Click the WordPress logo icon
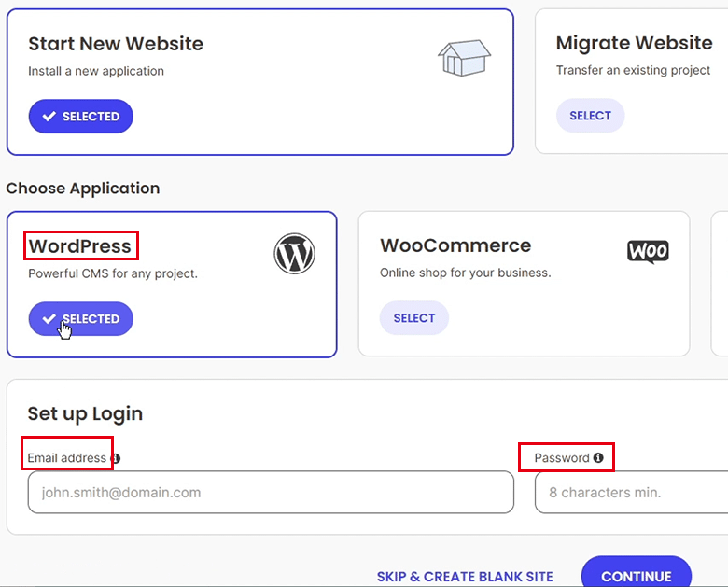This screenshot has width=728, height=587. tap(294, 254)
